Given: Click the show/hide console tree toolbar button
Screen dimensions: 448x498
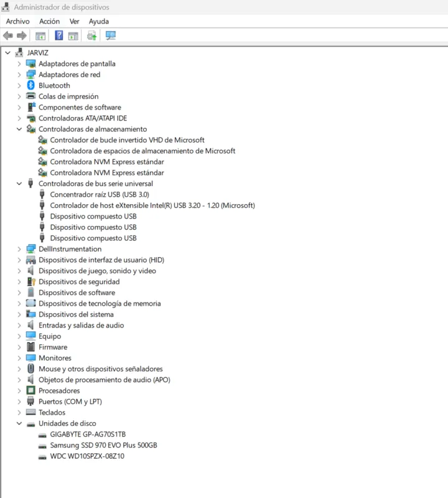Looking at the screenshot, I should 40,36.
